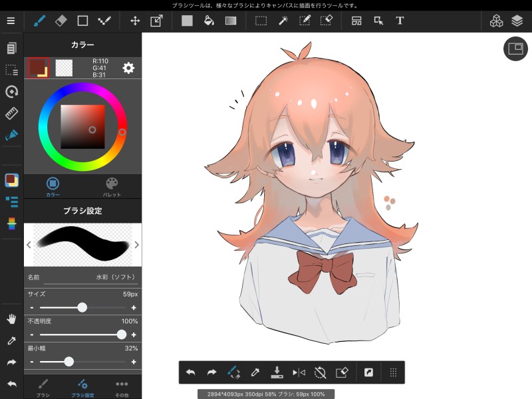
Task: Click Undo in floating shortcut bar
Action: 191,372
